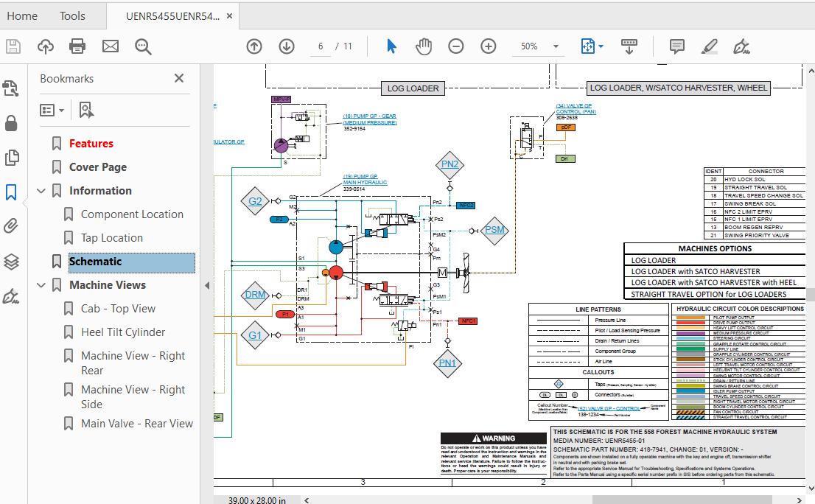The height and width of the screenshot is (504, 815).
Task: Open the security lock sidebar icon
Action: [11, 123]
